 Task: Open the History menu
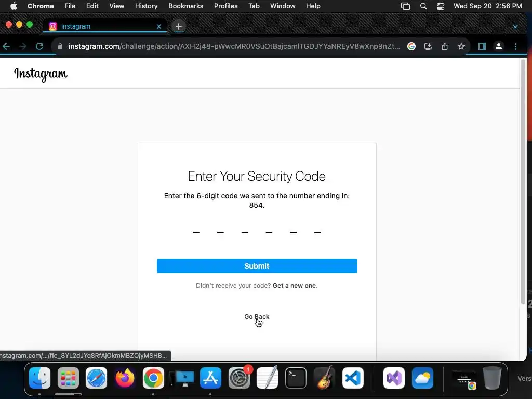tap(146, 6)
